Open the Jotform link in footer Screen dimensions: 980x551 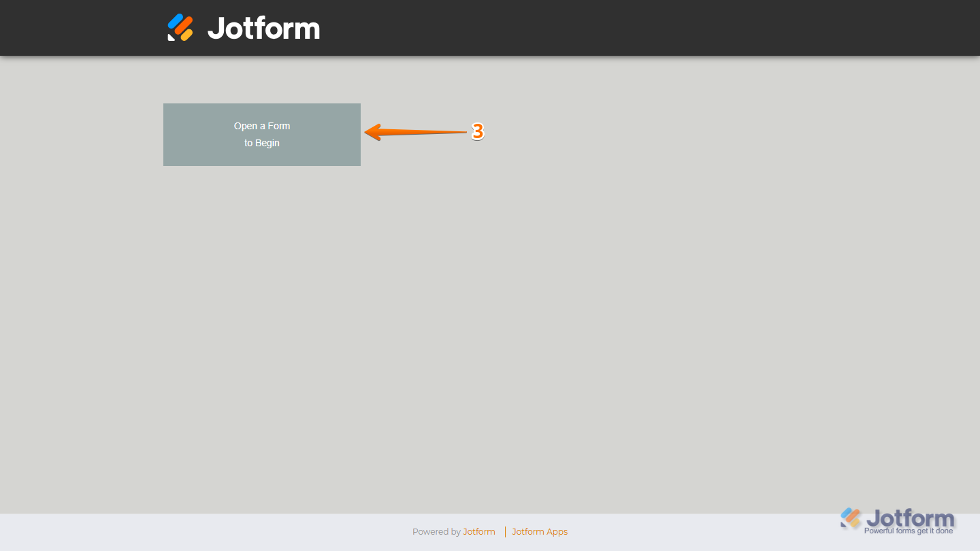(479, 532)
